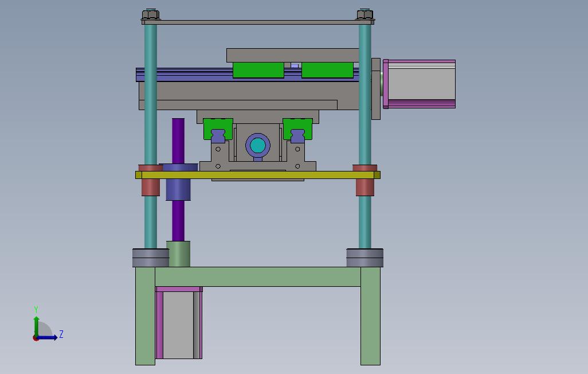Select the lower-left green rail carriage
588x374 pixels.
point(218,129)
